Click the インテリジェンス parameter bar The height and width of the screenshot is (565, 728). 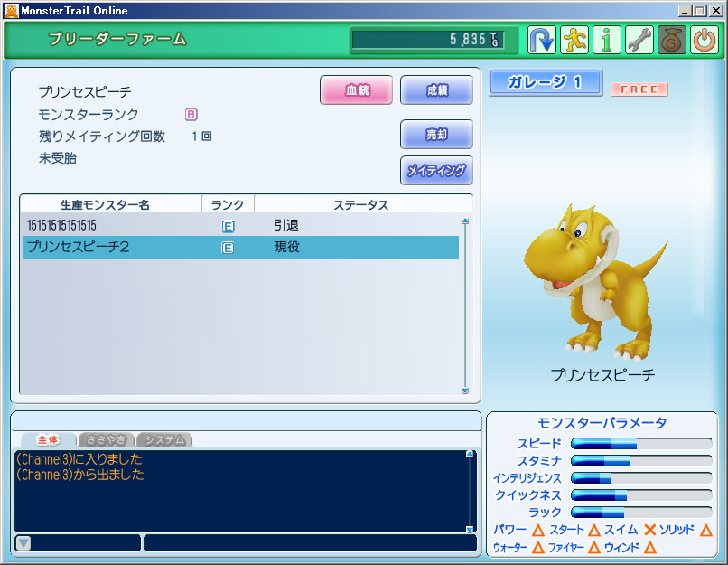pos(641,478)
